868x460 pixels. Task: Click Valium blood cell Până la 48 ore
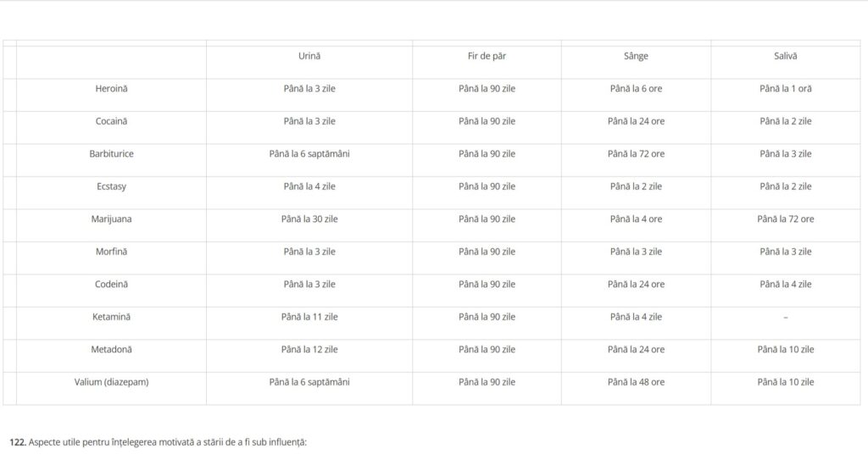pyautogui.click(x=636, y=383)
